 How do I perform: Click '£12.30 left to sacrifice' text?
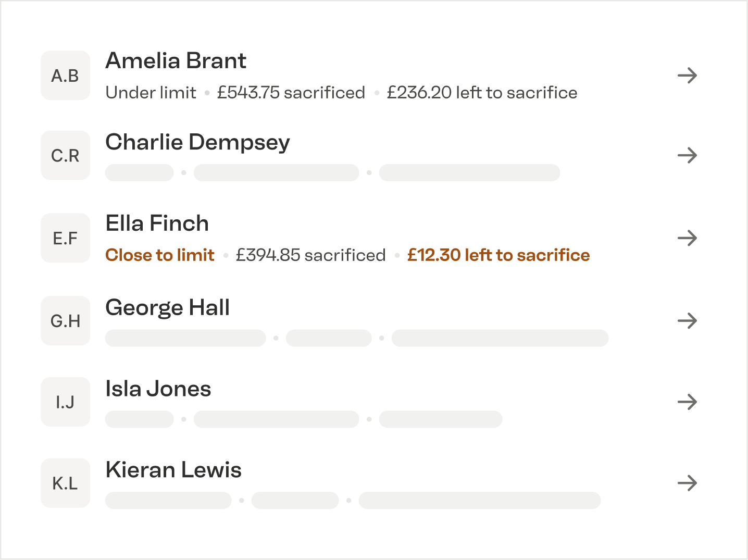click(498, 255)
